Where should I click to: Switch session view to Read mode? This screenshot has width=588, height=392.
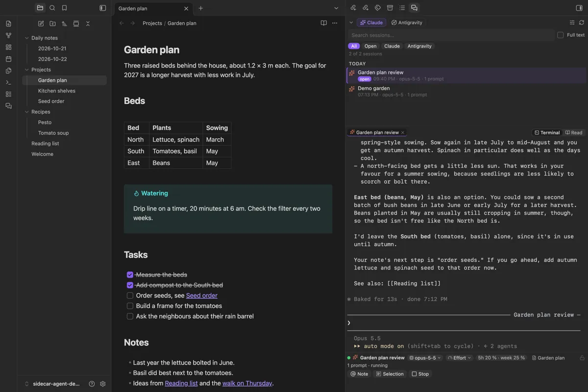pyautogui.click(x=574, y=132)
